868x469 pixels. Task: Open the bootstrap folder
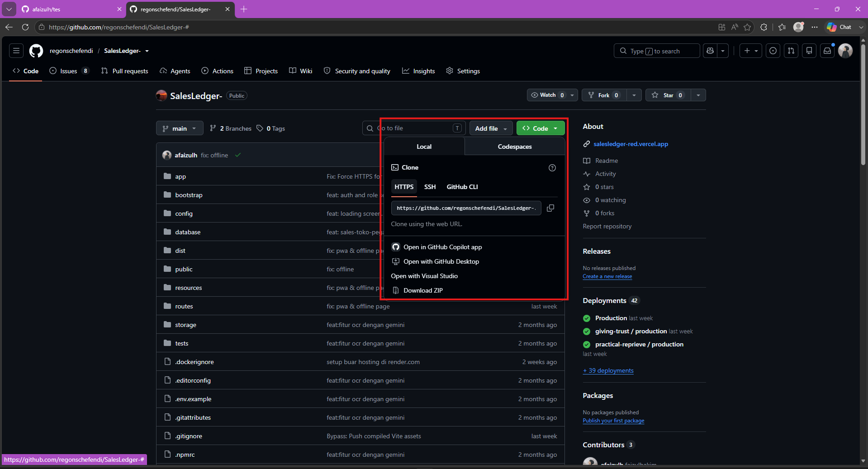coord(189,195)
